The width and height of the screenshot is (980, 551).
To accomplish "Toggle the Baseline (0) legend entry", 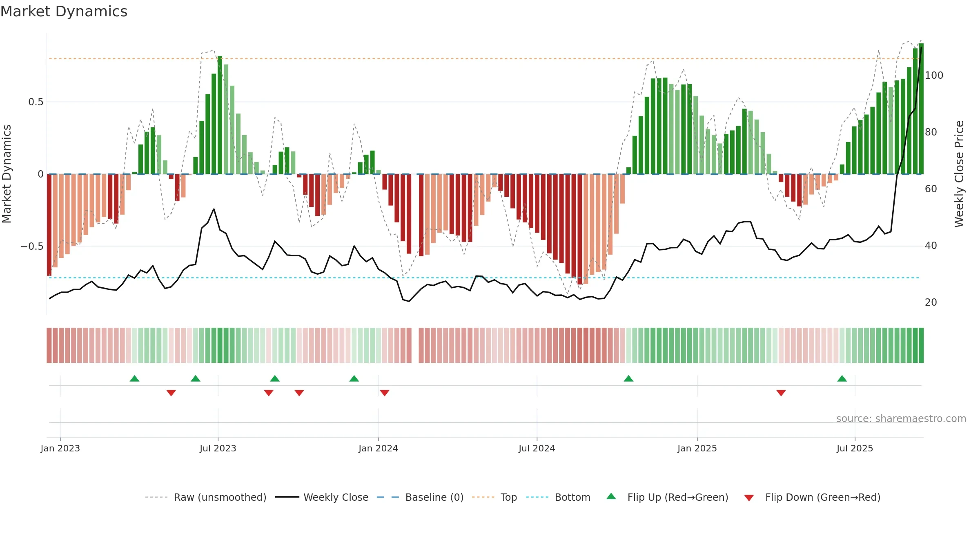I will [x=420, y=497].
